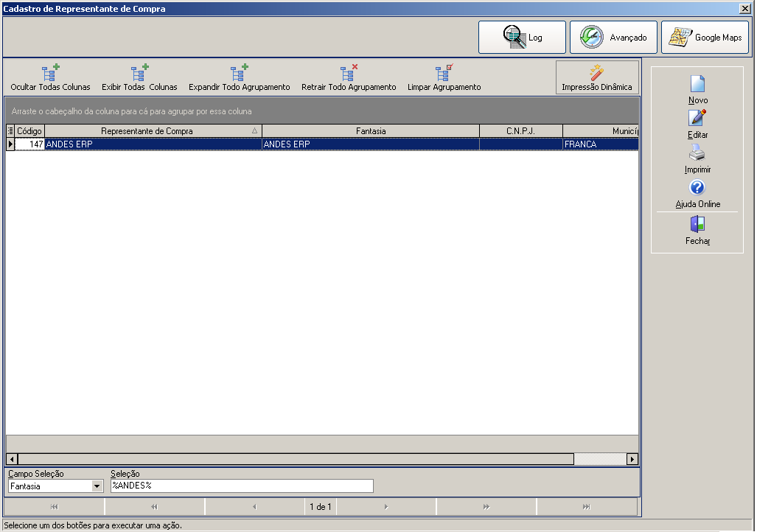Click the '1 de 1' page indicator
Image resolution: width=757 pixels, height=532 pixels.
click(321, 506)
